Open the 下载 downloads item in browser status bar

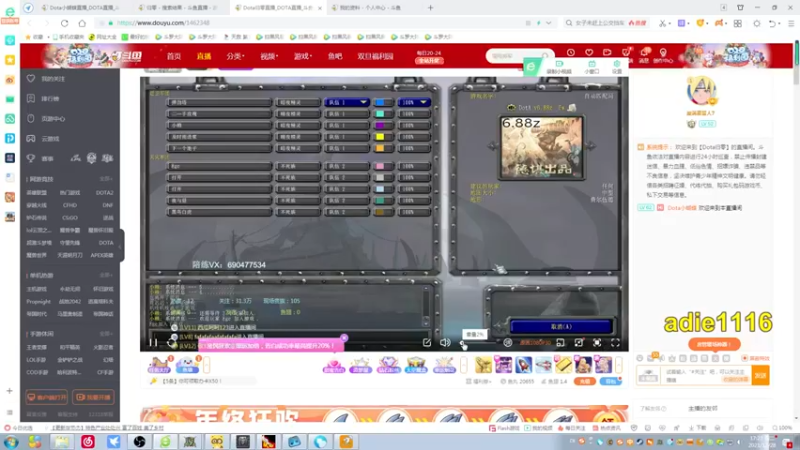(697, 428)
